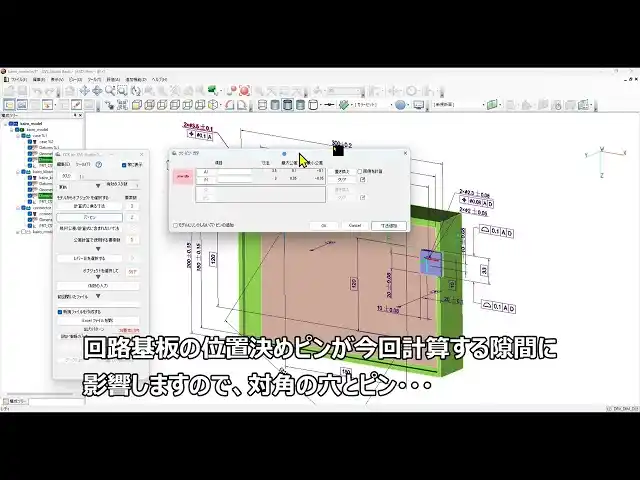Click the red arc rotate-view icon
The width and height of the screenshot is (640, 480).
[x=229, y=105]
